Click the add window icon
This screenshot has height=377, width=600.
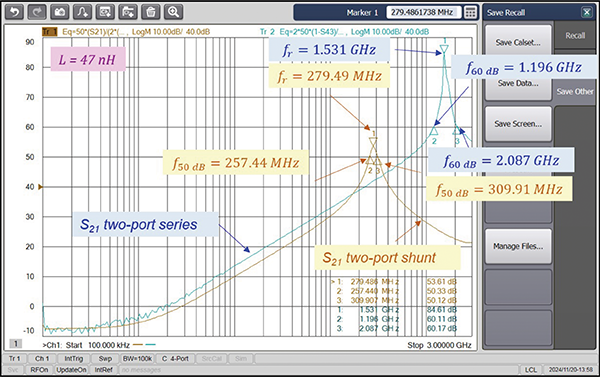pos(105,12)
